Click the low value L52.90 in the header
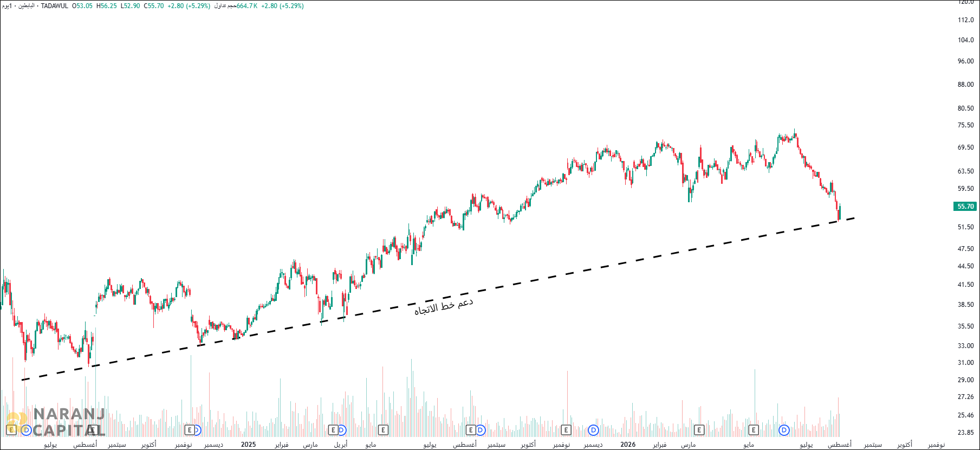 (130, 6)
